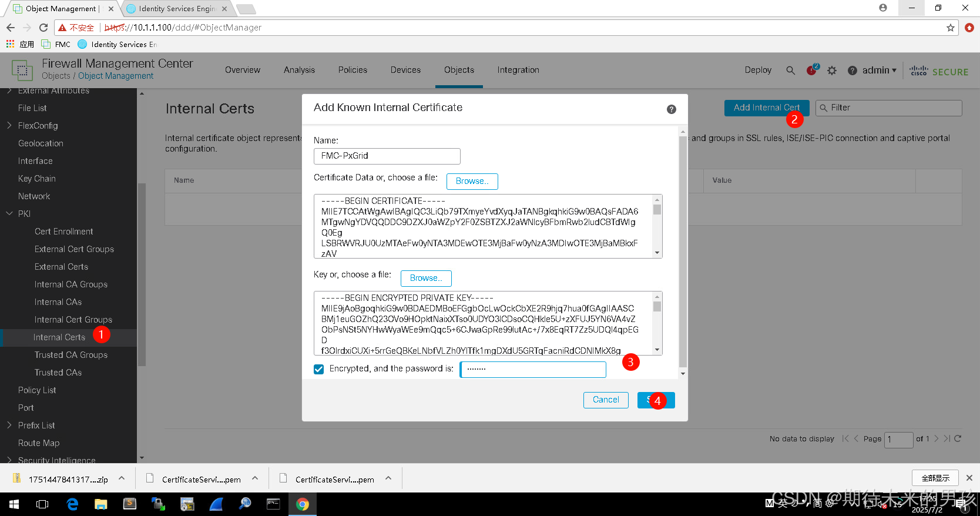This screenshot has height=516, width=980.
Task: Open the first CertificateServi pem download options arrow
Action: click(255, 478)
